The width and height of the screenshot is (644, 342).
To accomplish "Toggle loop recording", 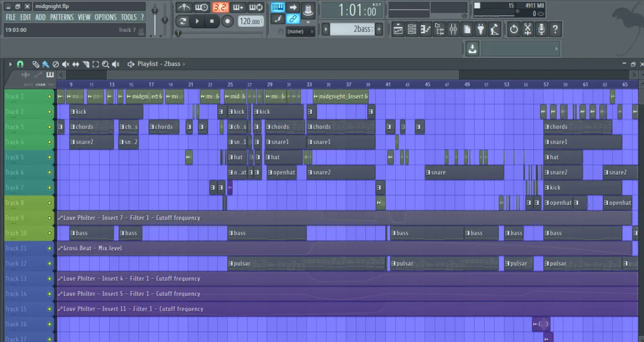I will (256, 7).
